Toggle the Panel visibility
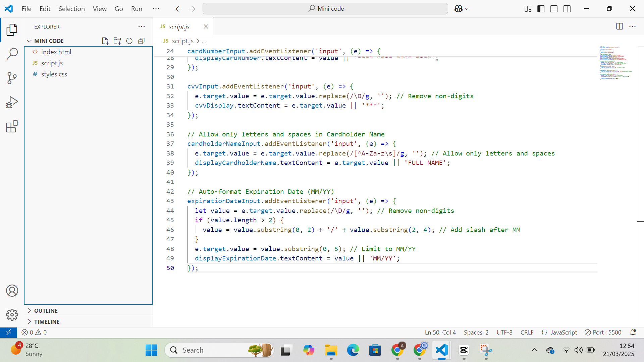 pos(553,8)
